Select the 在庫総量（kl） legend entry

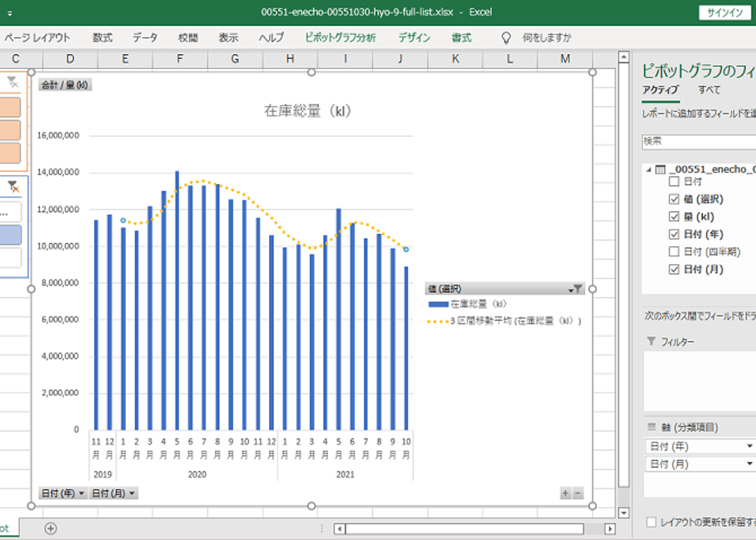(x=467, y=304)
